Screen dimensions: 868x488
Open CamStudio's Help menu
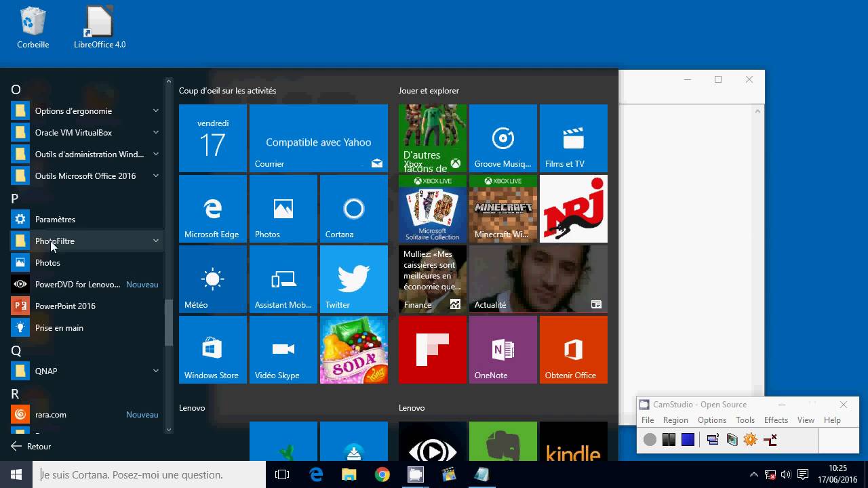tap(832, 420)
